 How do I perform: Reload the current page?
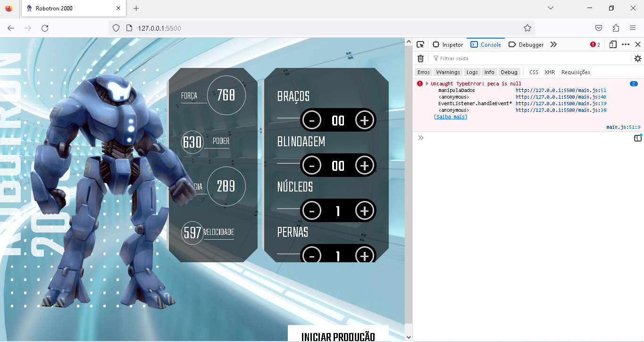(x=45, y=28)
